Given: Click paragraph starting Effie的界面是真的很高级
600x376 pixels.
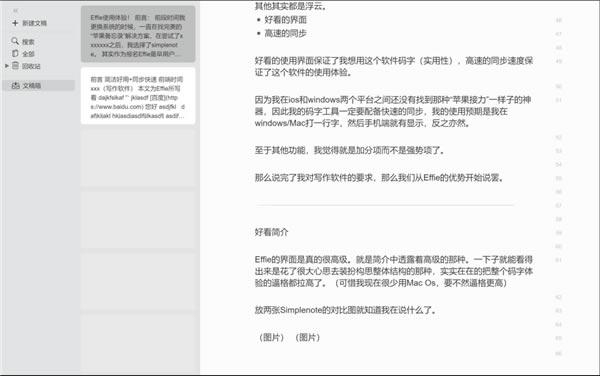Looking at the screenshot, I should (394, 271).
